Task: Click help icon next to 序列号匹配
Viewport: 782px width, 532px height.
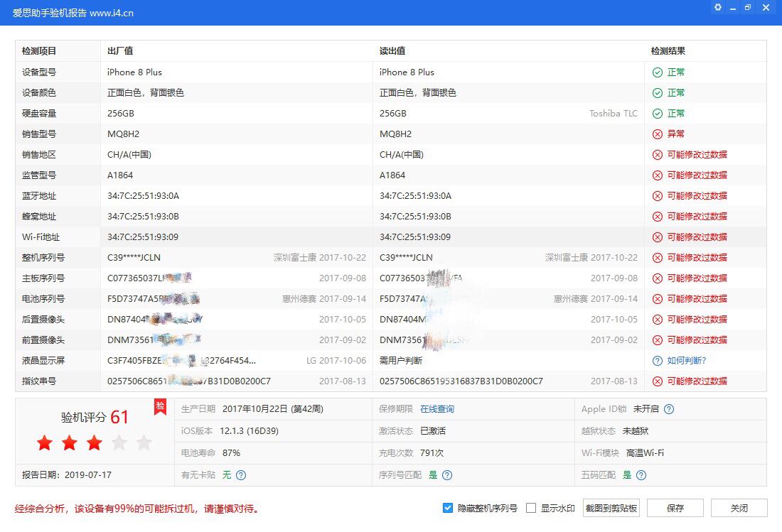Action: point(447,474)
